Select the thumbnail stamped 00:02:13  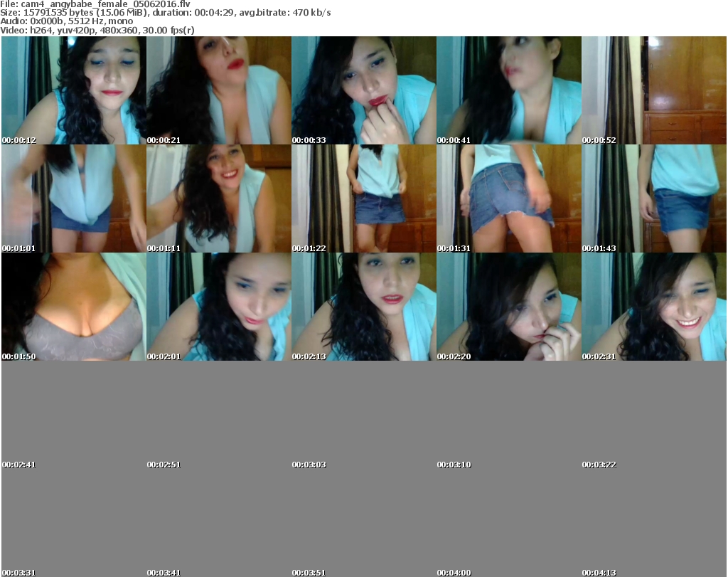[364, 307]
